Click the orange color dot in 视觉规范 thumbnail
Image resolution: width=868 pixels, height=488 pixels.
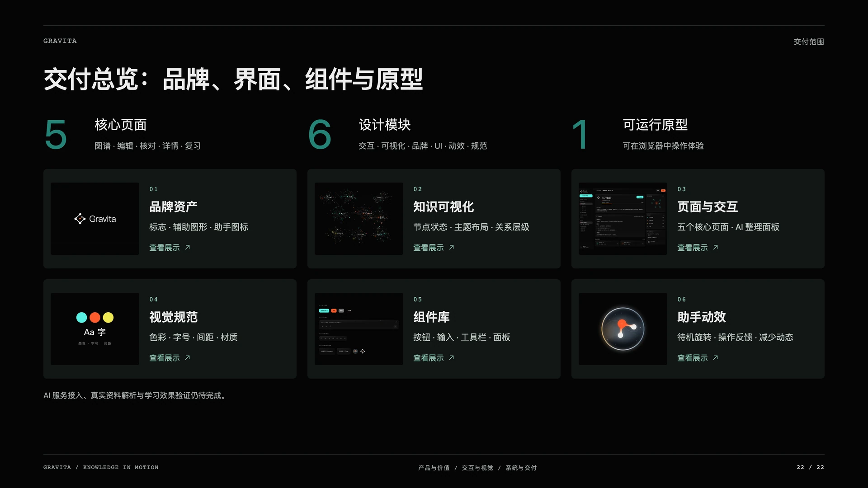95,318
